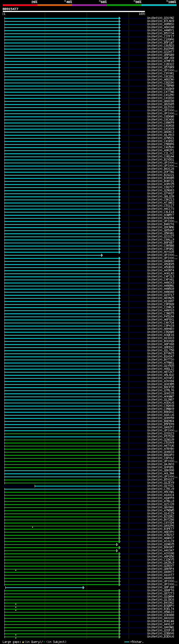Select hit label UniRef100_Q3SFJ8

tap(161, 631)
